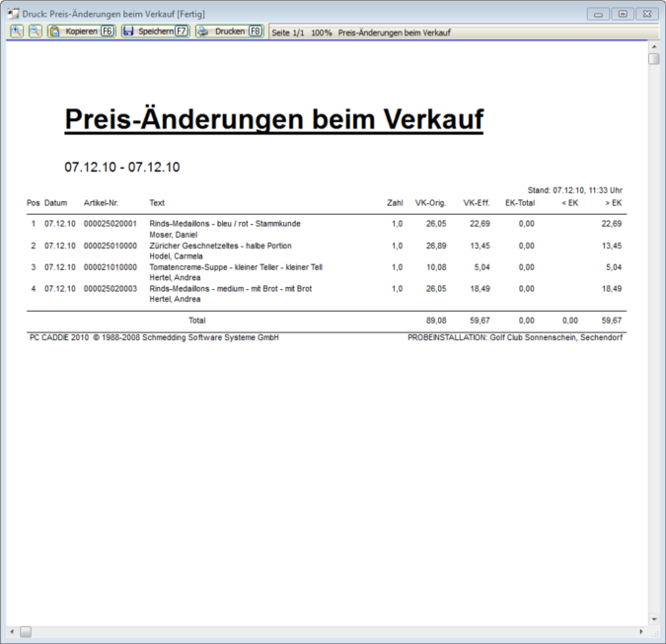Viewport: 666px width, 644px height.
Task: Click the 'Datum' column header
Action: (x=56, y=203)
